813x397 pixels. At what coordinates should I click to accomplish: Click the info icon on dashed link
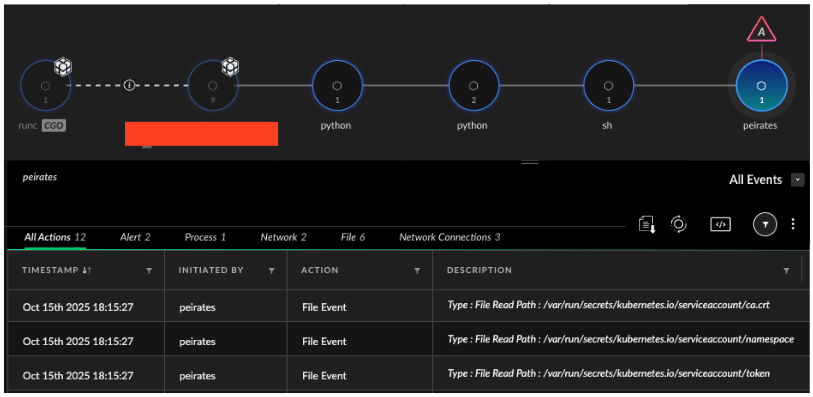click(x=129, y=86)
